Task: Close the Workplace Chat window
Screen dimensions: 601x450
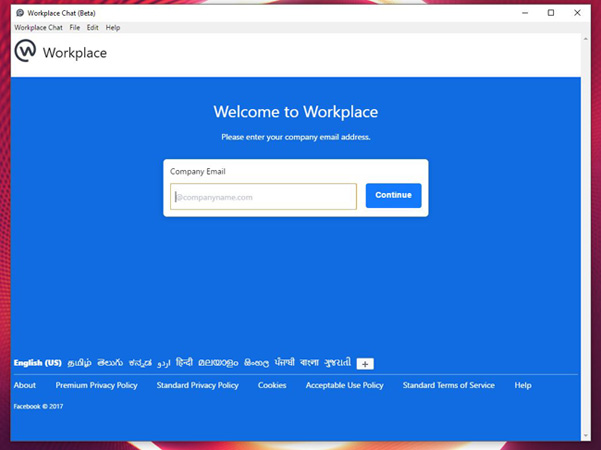Action: [577, 13]
